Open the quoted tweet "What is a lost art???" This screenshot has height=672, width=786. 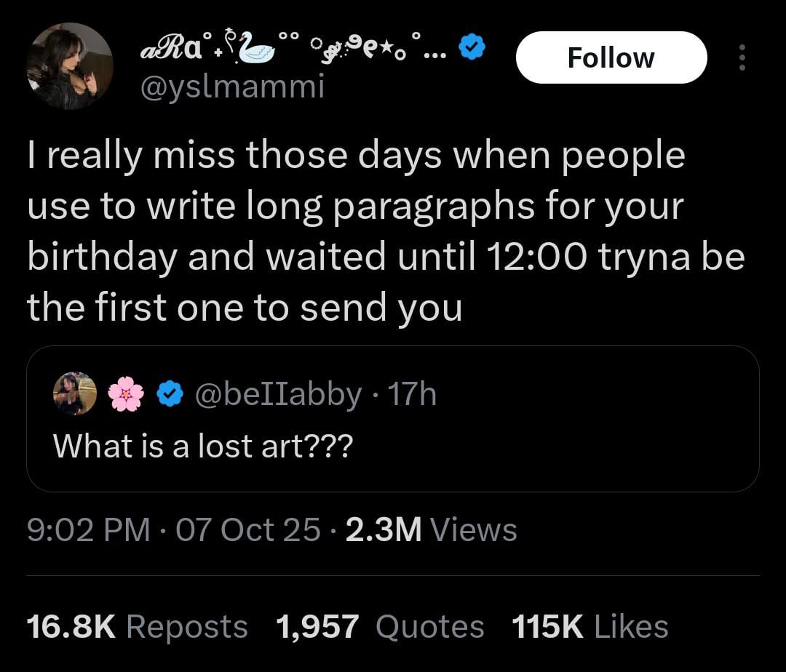coord(202,445)
